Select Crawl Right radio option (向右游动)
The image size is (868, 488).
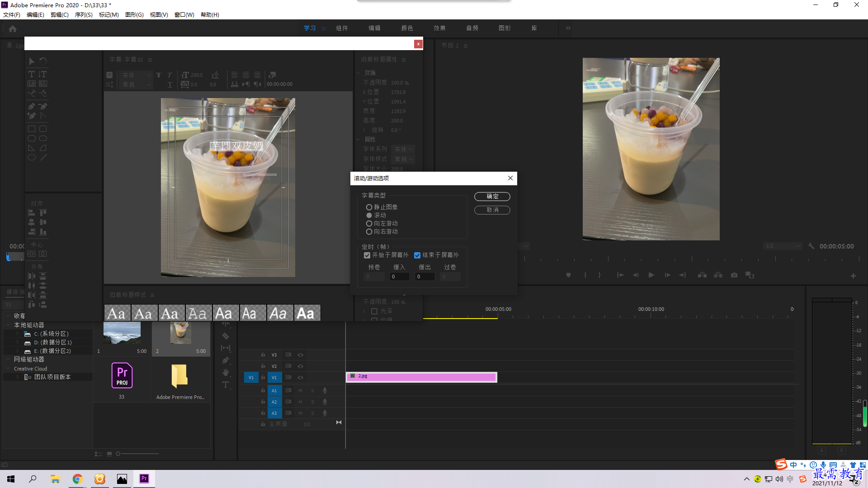click(369, 232)
